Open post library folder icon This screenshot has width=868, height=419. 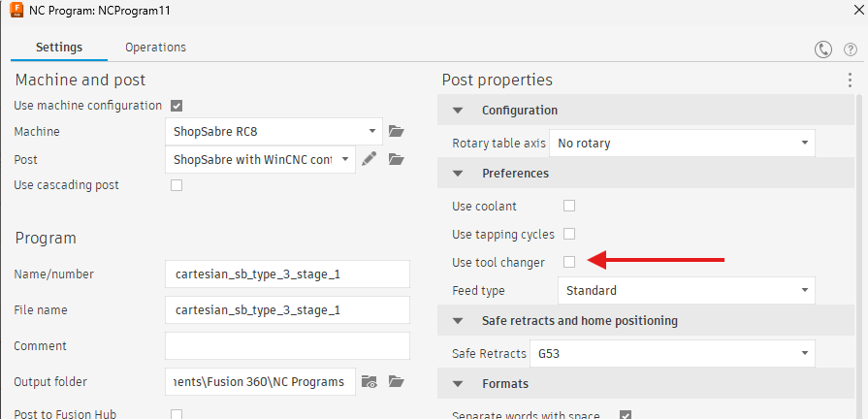396,159
